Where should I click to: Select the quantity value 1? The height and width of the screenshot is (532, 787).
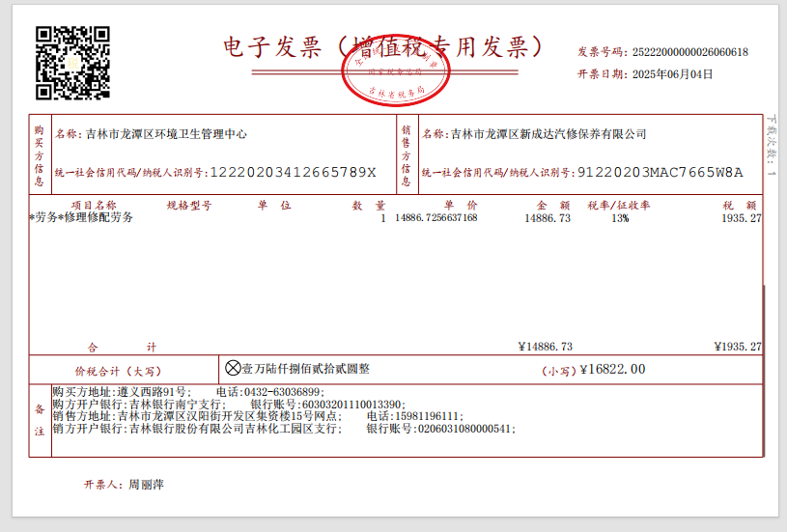[383, 218]
